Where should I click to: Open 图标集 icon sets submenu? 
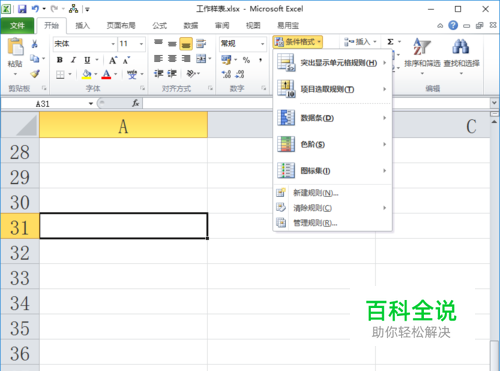pyautogui.click(x=332, y=171)
